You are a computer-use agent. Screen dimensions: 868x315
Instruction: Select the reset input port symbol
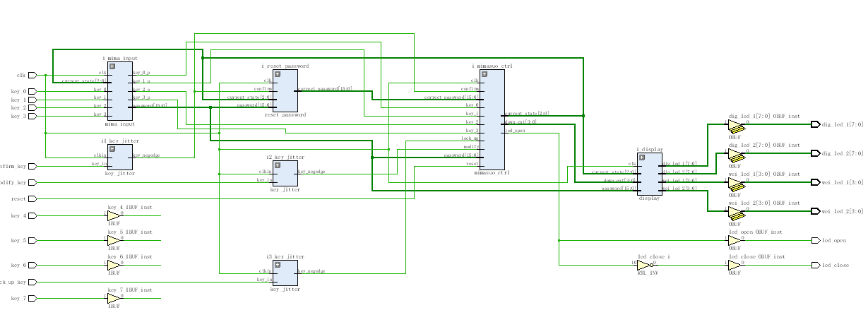click(32, 199)
